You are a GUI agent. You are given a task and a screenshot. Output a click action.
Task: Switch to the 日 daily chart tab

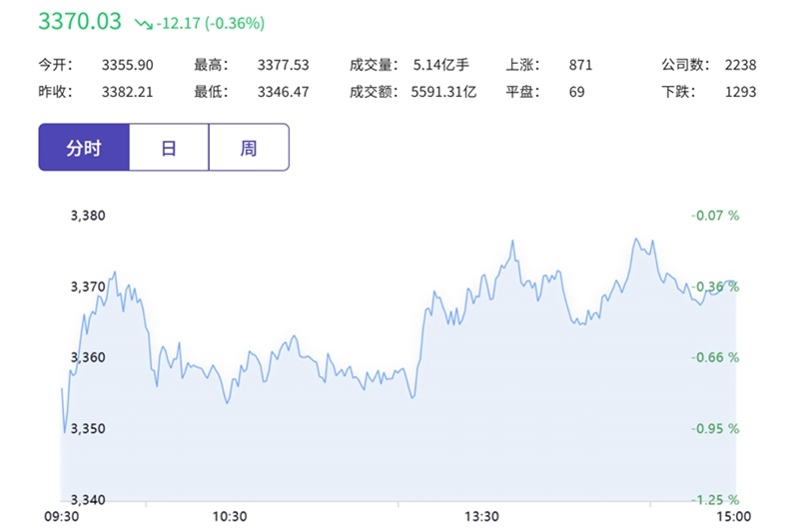coord(169,147)
